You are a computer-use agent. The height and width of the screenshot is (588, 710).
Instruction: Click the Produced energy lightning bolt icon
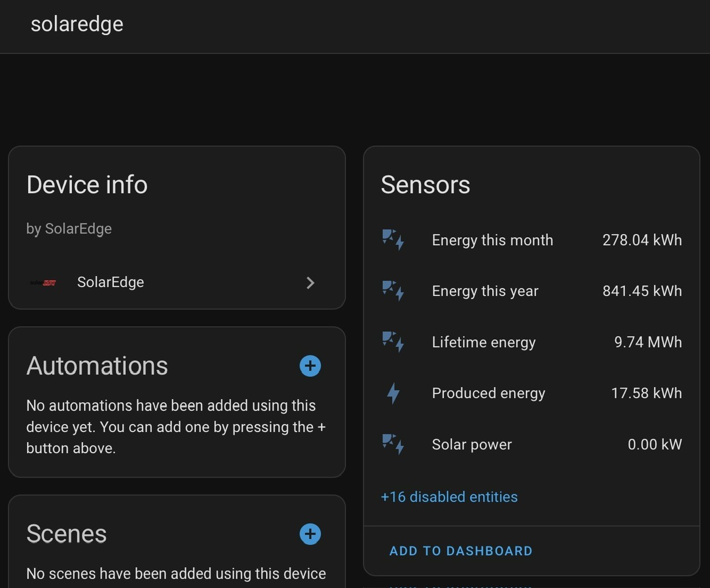pos(393,393)
